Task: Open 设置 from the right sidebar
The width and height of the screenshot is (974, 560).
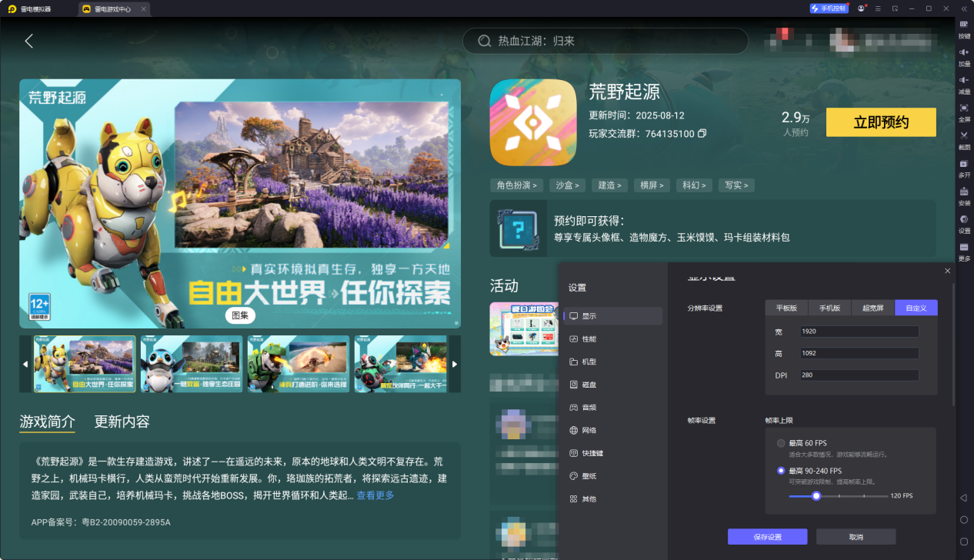Action: [x=964, y=224]
